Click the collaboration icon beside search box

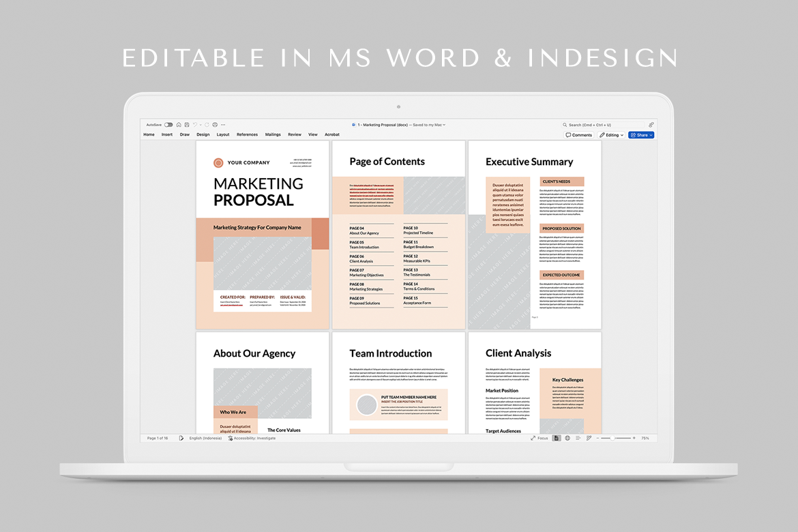(x=651, y=125)
